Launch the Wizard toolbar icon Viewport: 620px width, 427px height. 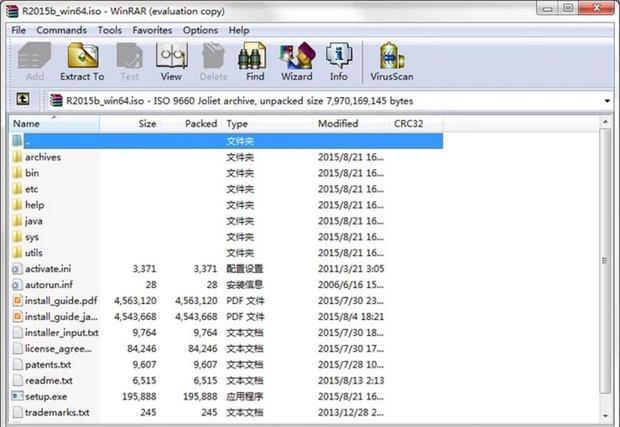point(296,61)
